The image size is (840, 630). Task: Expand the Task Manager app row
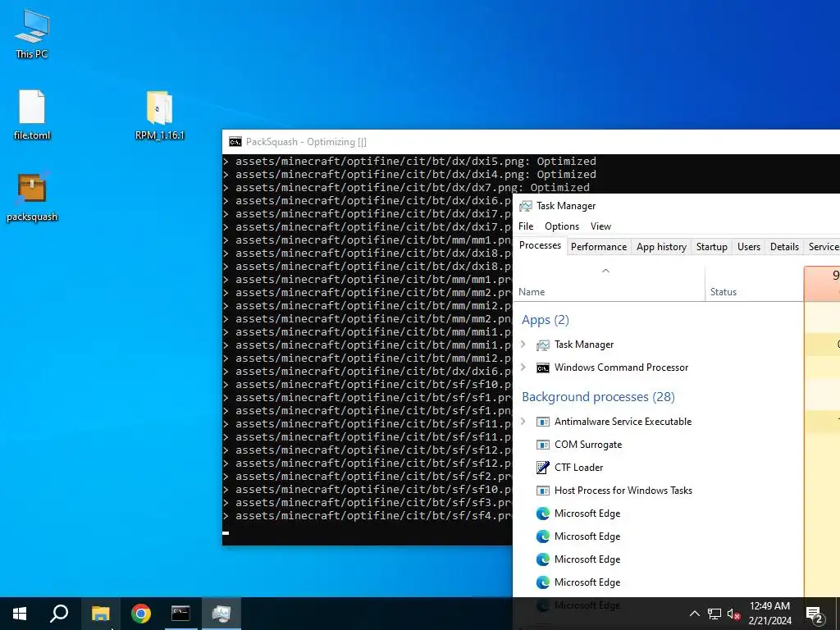[x=523, y=345]
